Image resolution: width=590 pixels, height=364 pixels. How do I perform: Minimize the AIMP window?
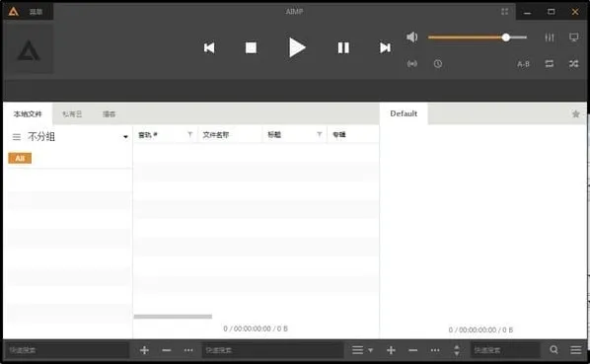[528, 12]
